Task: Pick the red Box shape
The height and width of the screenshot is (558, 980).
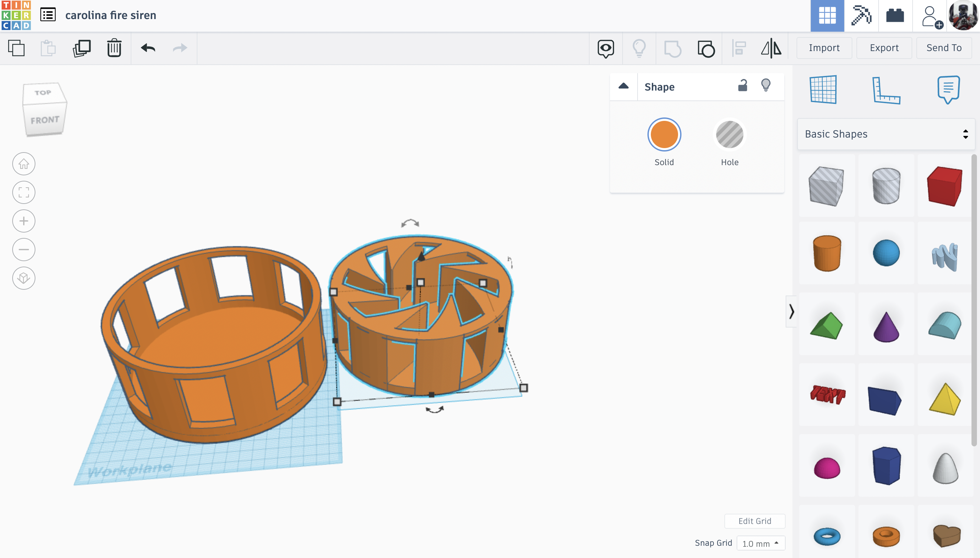Action: coord(945,186)
